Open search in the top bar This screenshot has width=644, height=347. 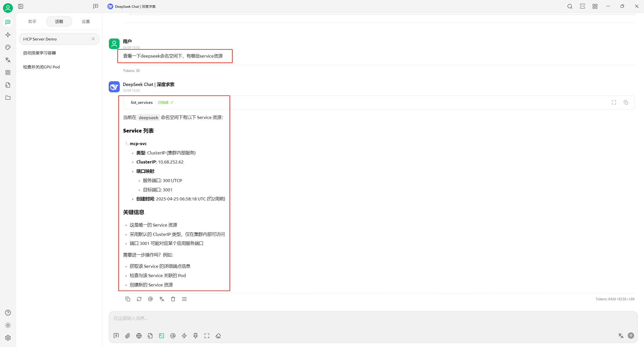coord(570,6)
